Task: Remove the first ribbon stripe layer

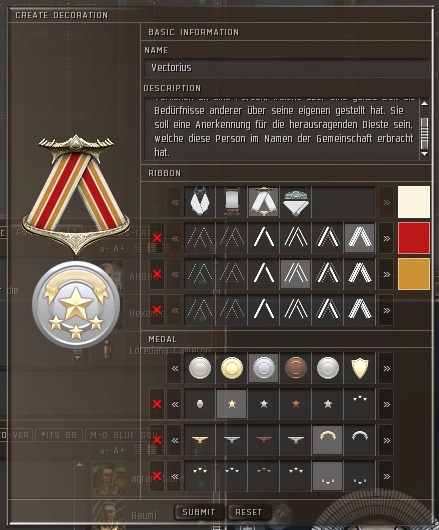Action: pos(156,238)
